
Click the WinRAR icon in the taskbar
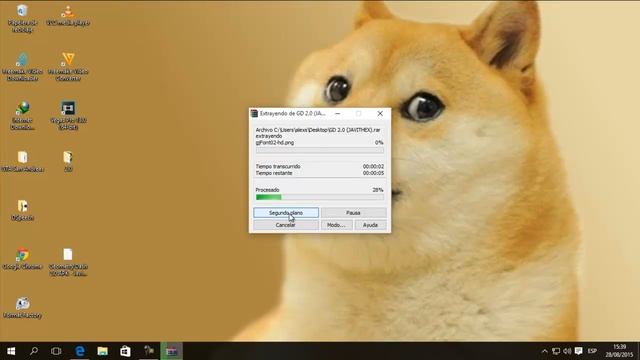(171, 351)
